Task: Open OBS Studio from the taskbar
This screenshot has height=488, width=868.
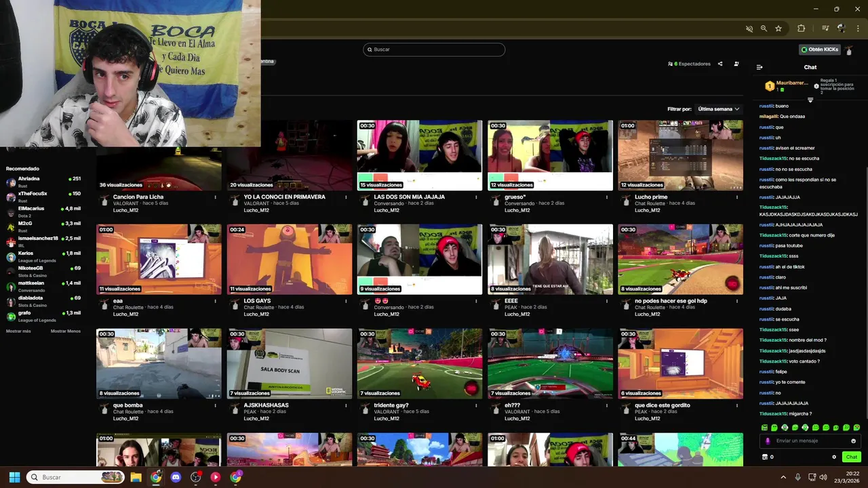Action: [195, 477]
